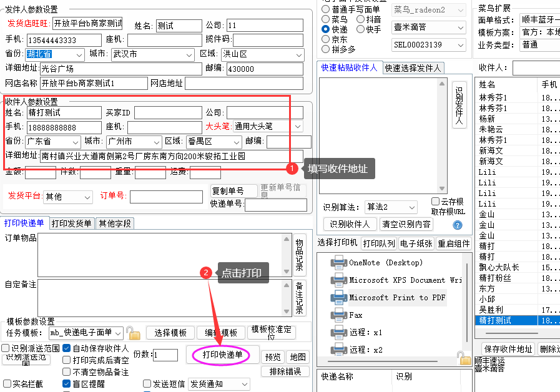Enable the 打印完成后清空 checkbox

(x=67, y=360)
